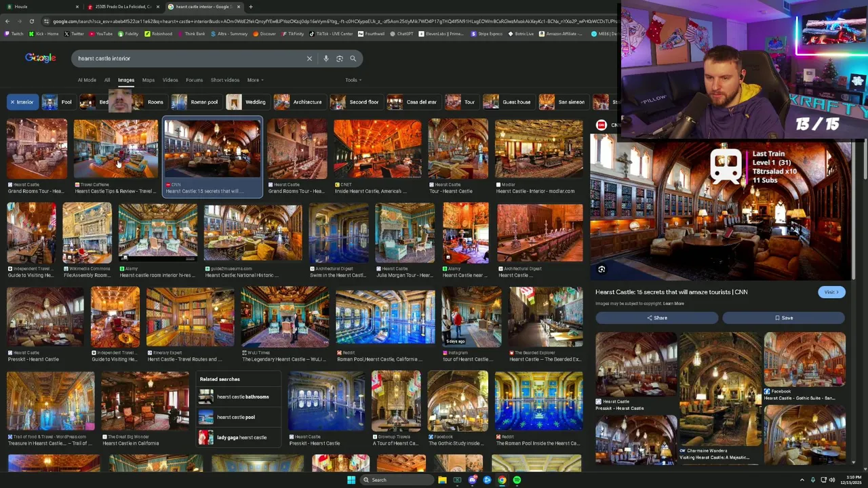The image size is (868, 488).
Task: Switch to the Maps tab
Action: 148,80
